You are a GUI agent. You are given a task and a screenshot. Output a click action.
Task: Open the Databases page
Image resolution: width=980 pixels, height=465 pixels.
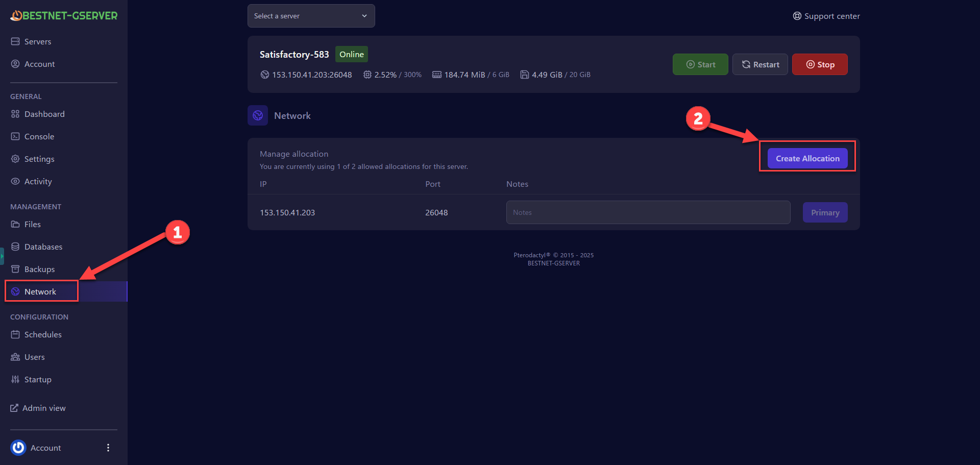[43, 247]
